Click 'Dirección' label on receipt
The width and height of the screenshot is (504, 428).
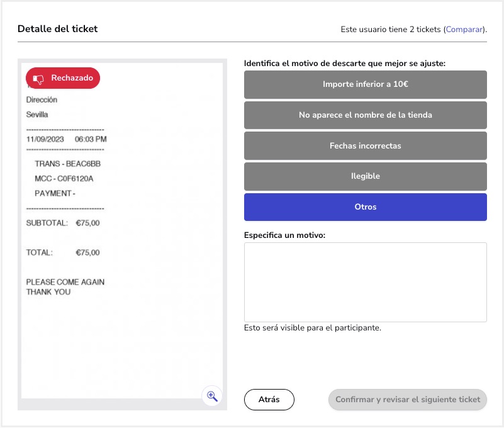pos(42,99)
